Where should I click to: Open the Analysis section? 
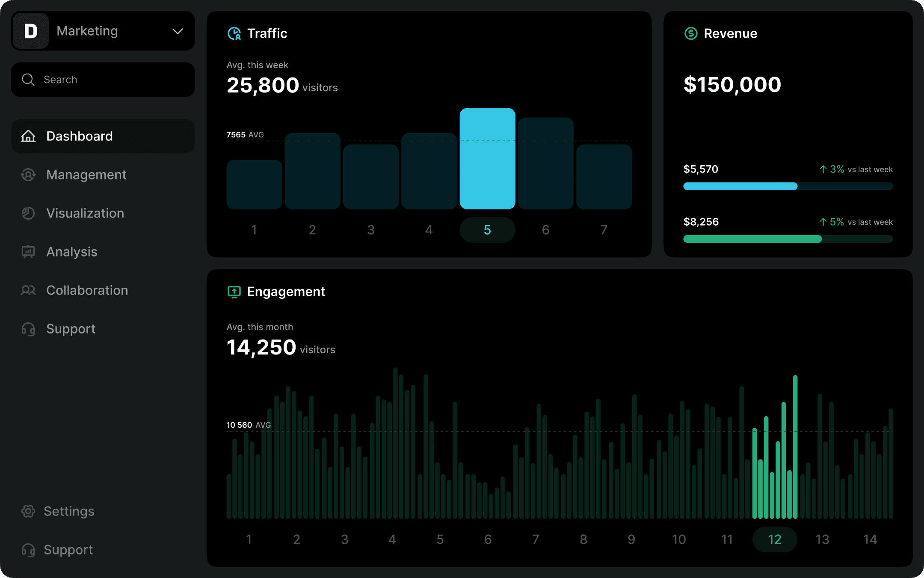72,252
